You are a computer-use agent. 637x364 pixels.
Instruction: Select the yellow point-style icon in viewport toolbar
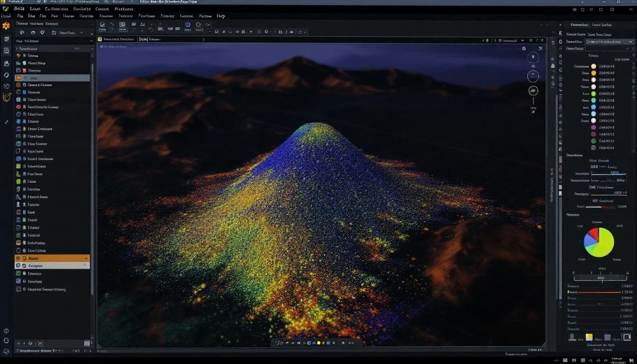pos(318,343)
